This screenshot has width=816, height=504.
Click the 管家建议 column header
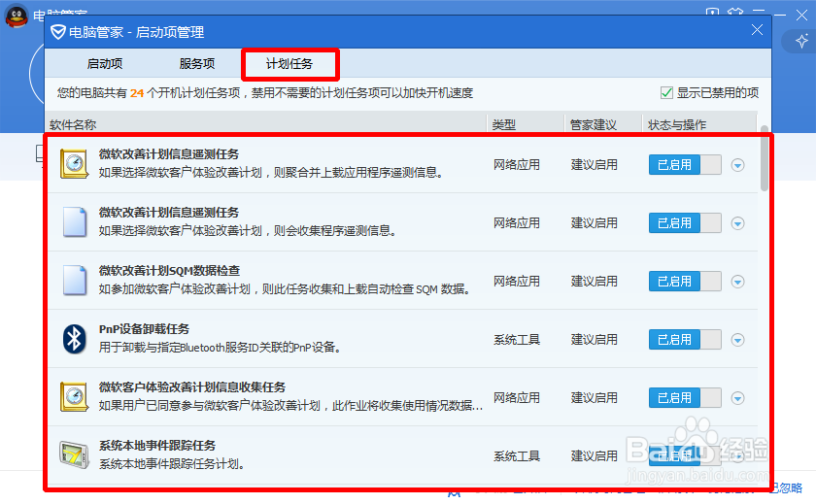pos(594,125)
